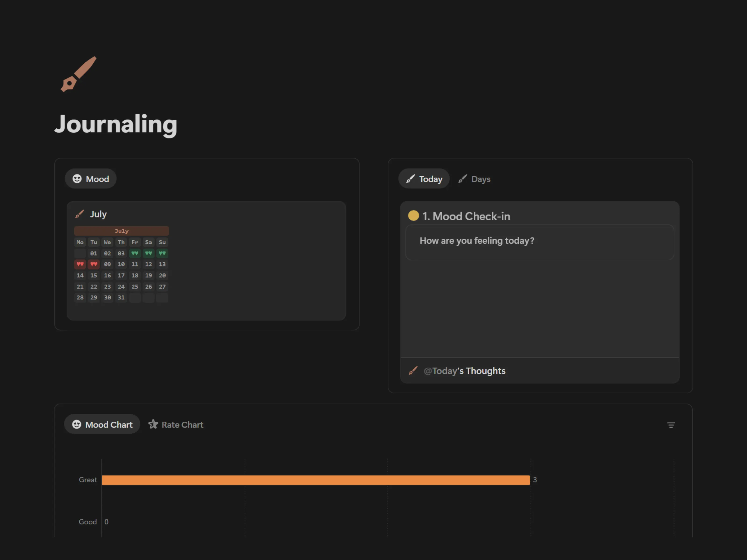Click the pen icon beside Today's Thoughts
Viewport: 747px width, 560px height.
pos(413,371)
